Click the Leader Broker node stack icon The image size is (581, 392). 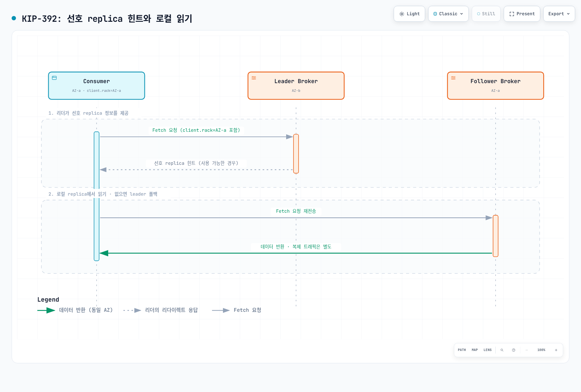pyautogui.click(x=254, y=78)
